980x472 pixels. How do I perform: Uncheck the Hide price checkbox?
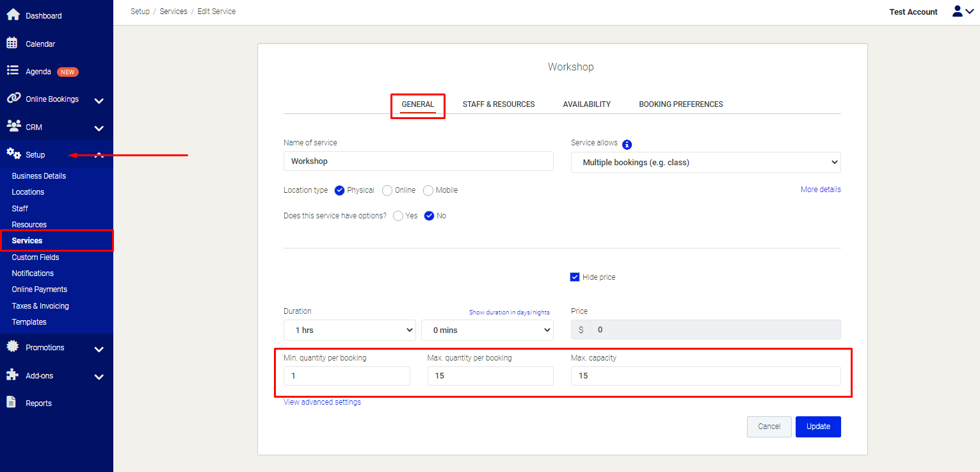pyautogui.click(x=574, y=277)
